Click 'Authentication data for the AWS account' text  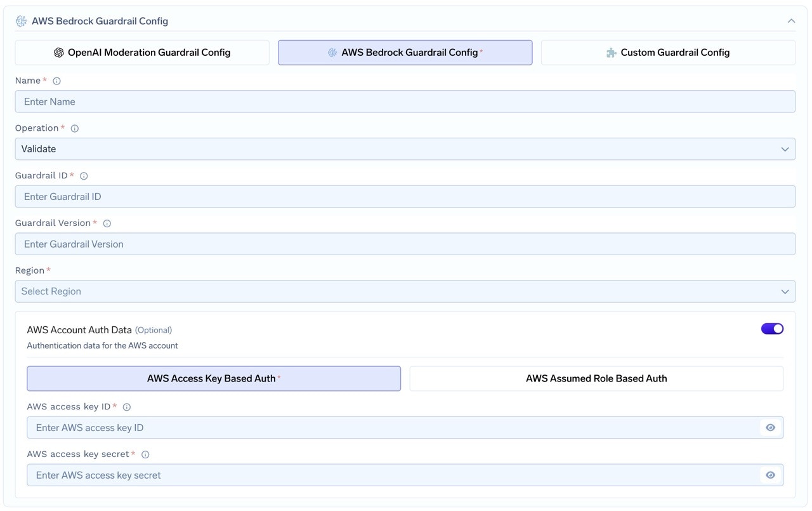coord(102,346)
